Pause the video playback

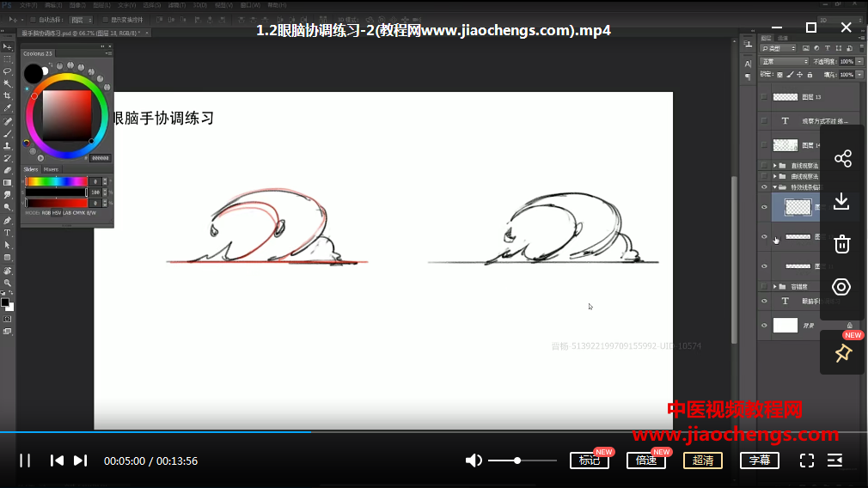coord(25,461)
